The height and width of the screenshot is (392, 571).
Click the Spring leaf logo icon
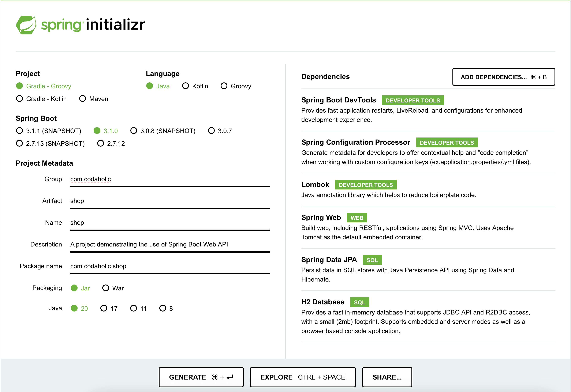tap(26, 25)
